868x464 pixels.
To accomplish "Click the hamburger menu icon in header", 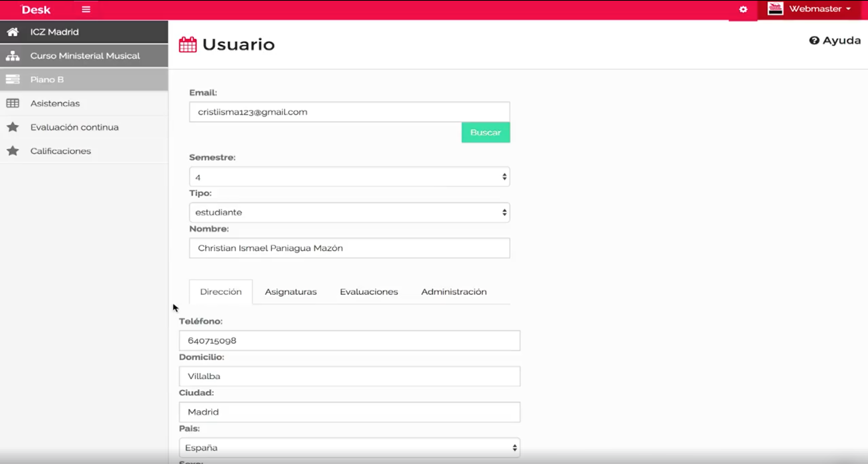I will coord(86,9).
